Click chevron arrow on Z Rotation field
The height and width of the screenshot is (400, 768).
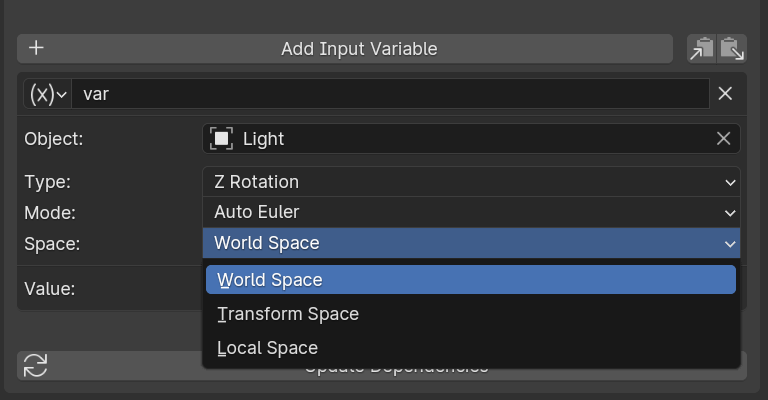(731, 182)
